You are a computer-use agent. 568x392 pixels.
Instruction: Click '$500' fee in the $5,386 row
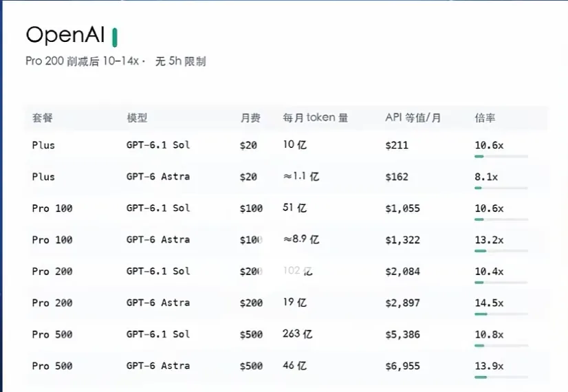point(252,334)
